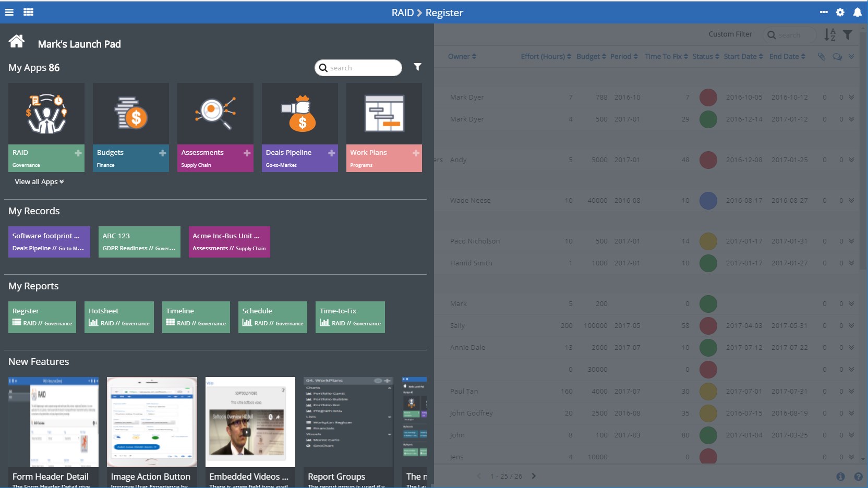Sort register by Status column
The image size is (868, 488).
point(706,56)
